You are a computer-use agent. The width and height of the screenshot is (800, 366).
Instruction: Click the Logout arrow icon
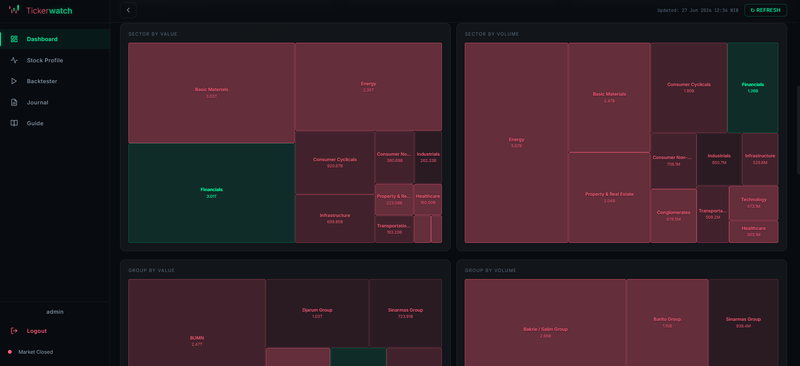(14, 331)
